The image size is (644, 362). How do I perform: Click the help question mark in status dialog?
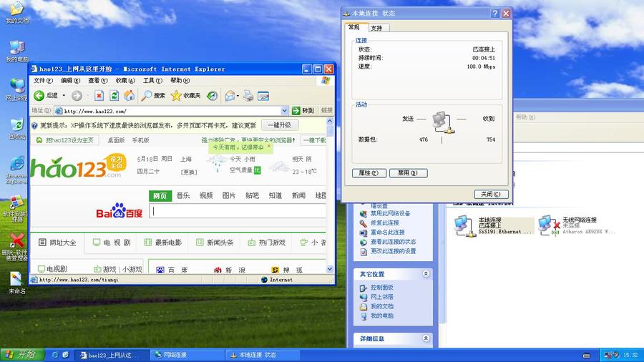pyautogui.click(x=495, y=13)
